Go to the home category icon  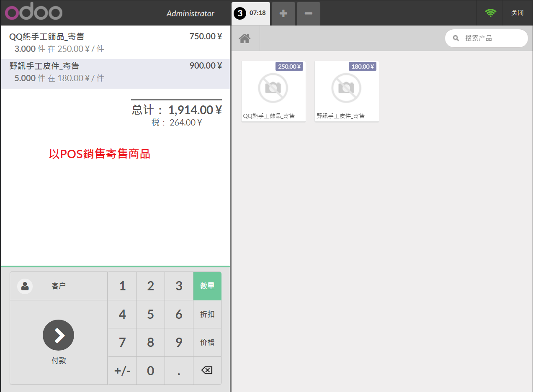(x=245, y=38)
